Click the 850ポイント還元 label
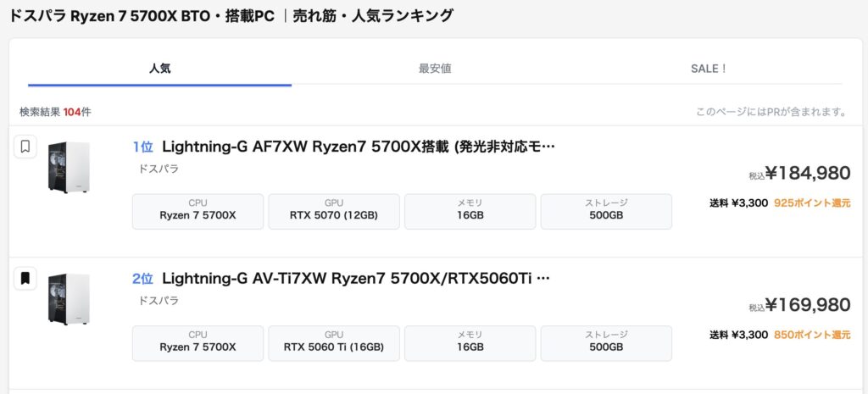 point(812,335)
